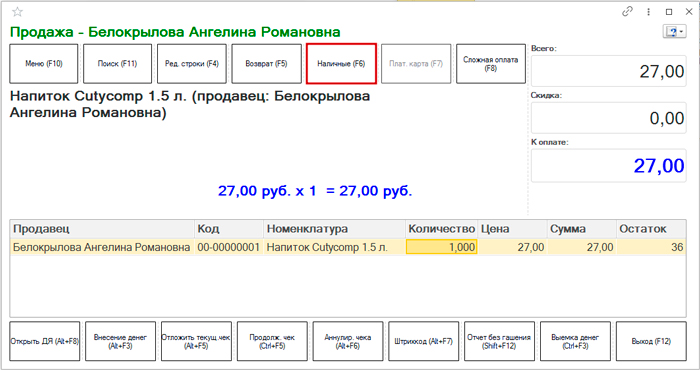Click the Продавец column header
The height and width of the screenshot is (370, 700).
(x=102, y=229)
